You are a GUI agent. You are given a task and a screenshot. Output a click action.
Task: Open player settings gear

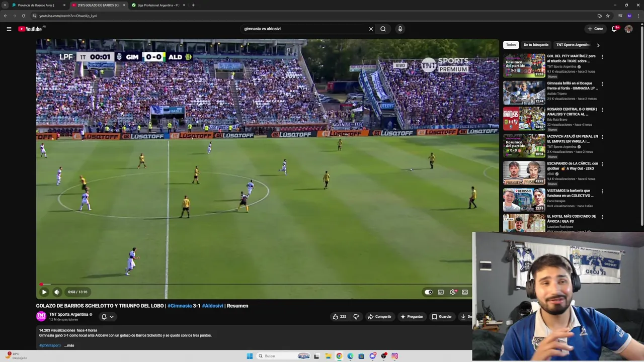(x=453, y=292)
